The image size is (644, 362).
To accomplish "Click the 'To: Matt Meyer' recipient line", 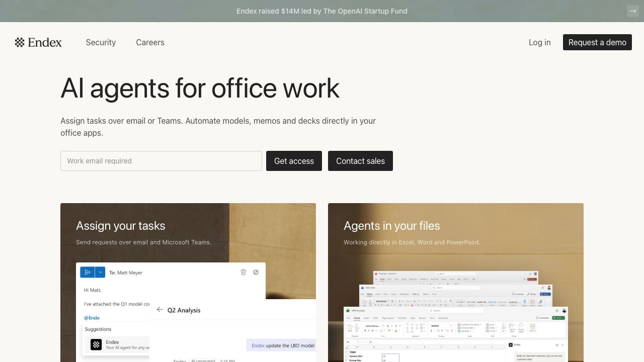I will (x=126, y=273).
